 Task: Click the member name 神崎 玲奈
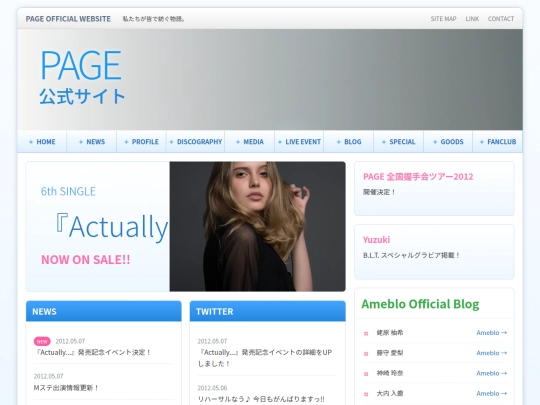[x=390, y=373]
